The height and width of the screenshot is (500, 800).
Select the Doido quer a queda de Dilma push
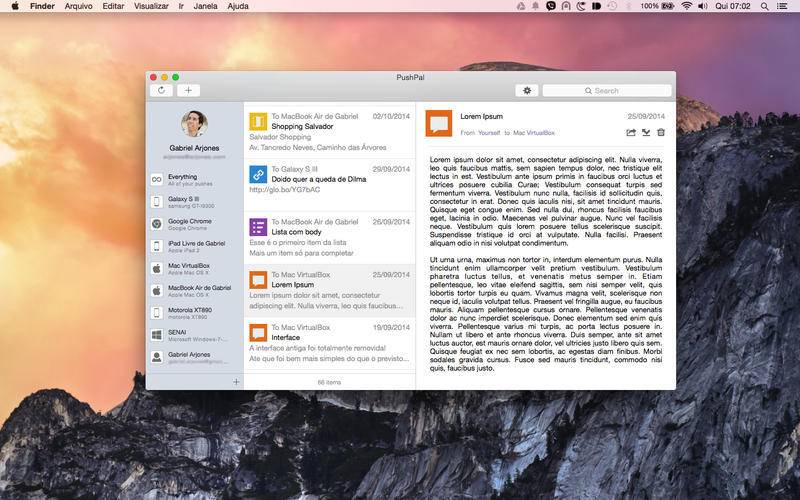(330, 184)
